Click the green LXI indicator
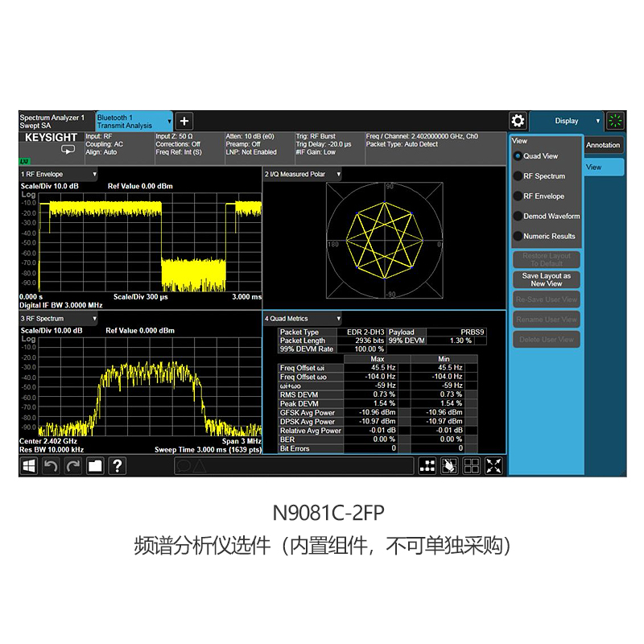644x644 pixels. click(x=24, y=162)
